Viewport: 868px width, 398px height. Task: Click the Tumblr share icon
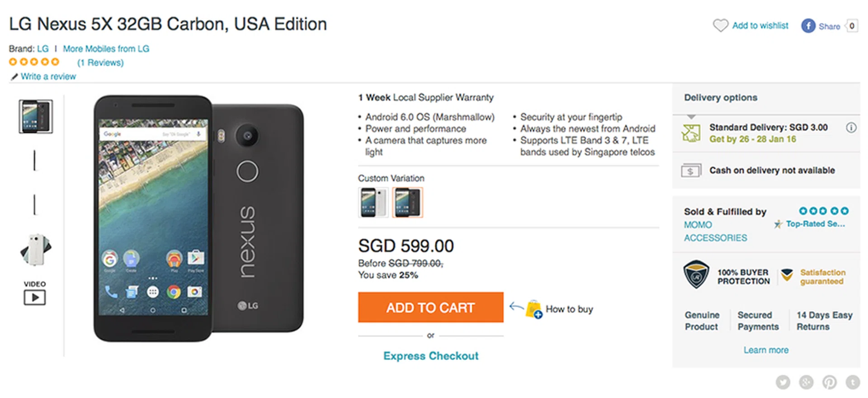pos(853,382)
